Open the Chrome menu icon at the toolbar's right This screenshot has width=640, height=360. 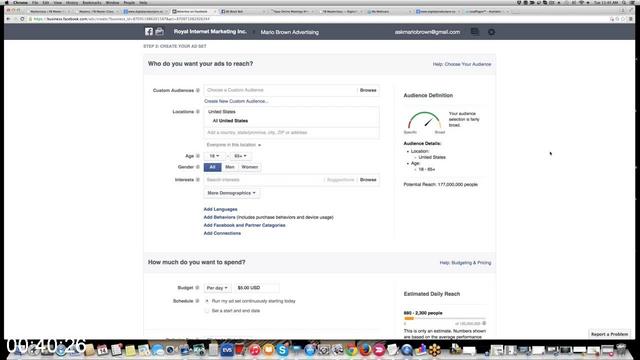tap(631, 19)
